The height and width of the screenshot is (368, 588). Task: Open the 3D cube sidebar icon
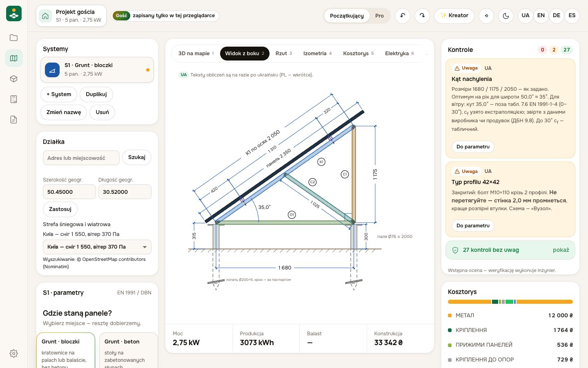[13, 79]
